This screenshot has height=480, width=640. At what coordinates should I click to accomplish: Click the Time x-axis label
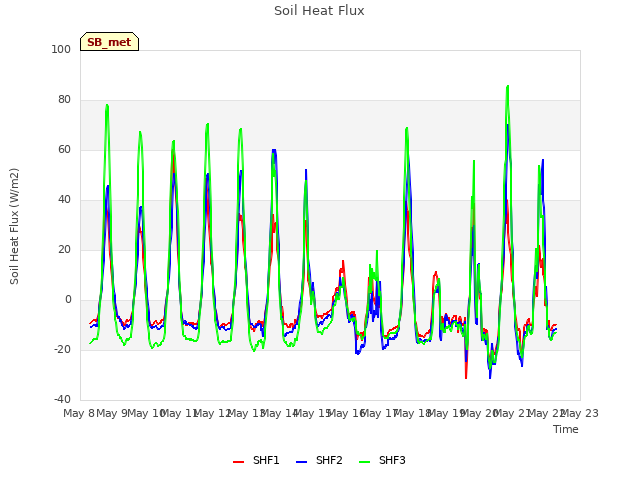pos(566,429)
